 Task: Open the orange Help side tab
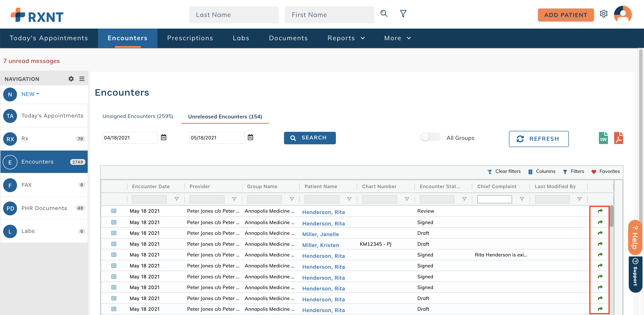click(635, 237)
